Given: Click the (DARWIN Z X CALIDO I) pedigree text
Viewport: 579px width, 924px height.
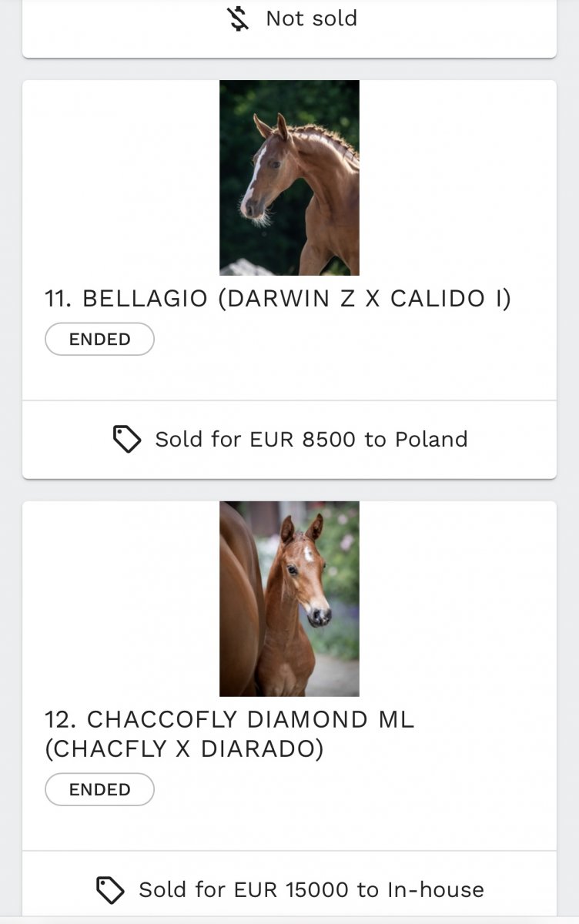Looking at the screenshot, I should pyautogui.click(x=365, y=299).
